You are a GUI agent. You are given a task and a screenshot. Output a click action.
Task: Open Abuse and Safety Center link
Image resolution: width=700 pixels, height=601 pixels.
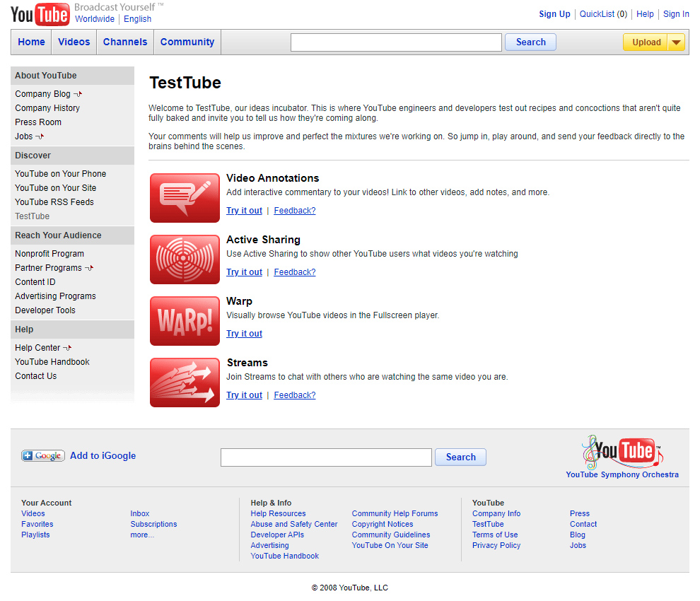click(x=293, y=524)
